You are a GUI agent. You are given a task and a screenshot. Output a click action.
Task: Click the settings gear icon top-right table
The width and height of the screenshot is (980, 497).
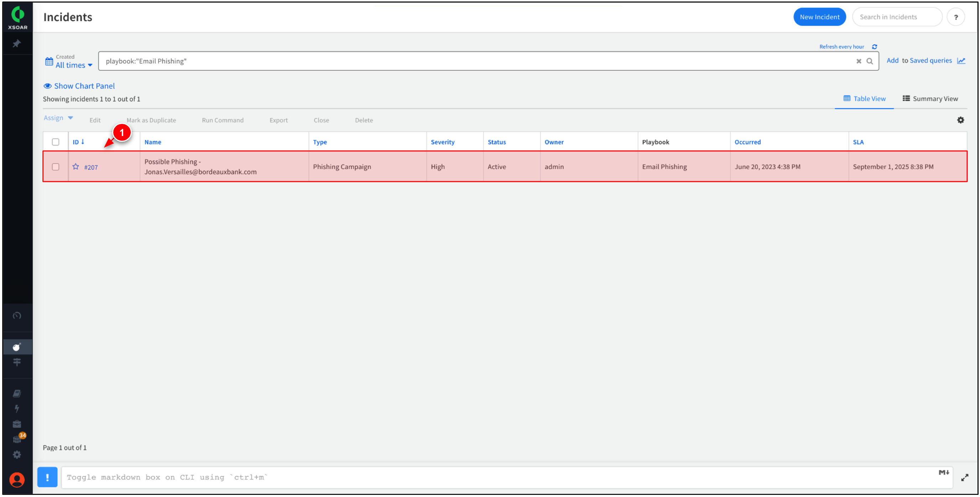coord(961,120)
